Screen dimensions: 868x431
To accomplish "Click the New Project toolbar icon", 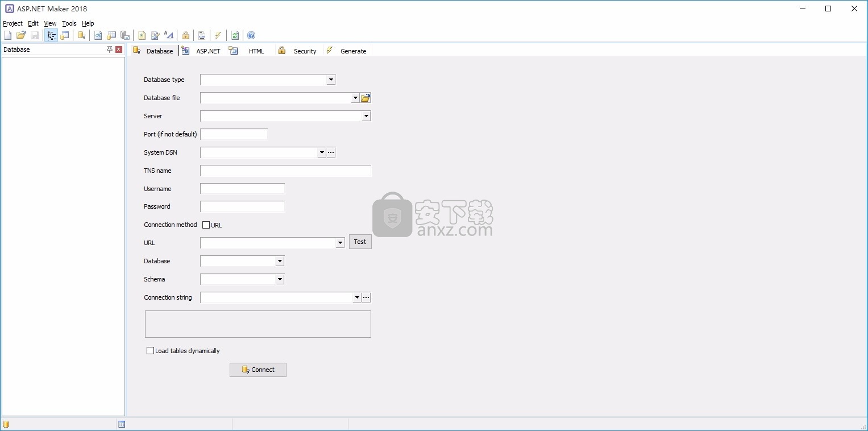I will (7, 35).
